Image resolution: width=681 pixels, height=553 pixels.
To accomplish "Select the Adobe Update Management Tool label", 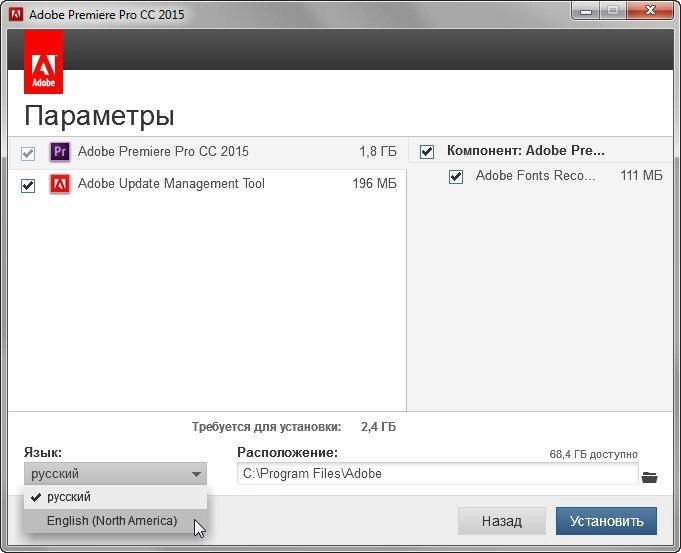I will tap(171, 183).
